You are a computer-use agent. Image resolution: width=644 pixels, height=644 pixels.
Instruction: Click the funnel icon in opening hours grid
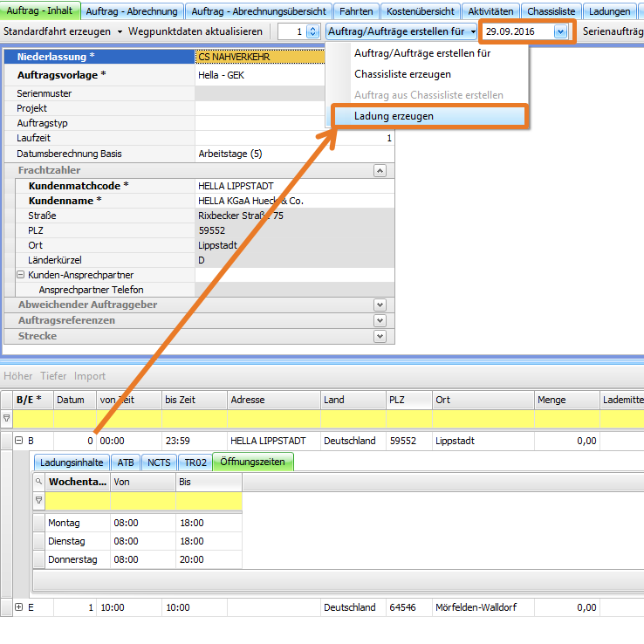pyautogui.click(x=38, y=501)
